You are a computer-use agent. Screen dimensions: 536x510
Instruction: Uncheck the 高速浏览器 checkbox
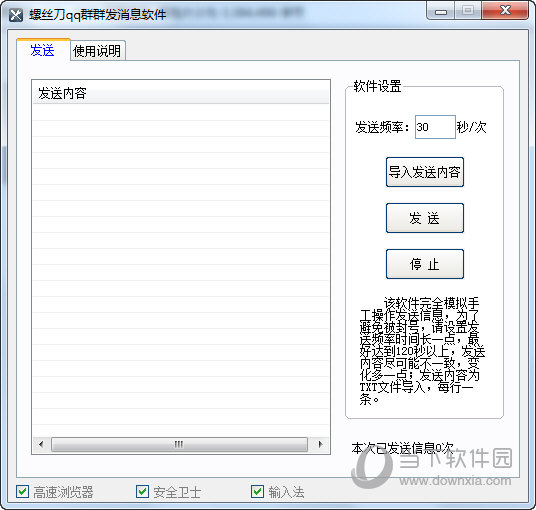click(x=23, y=492)
